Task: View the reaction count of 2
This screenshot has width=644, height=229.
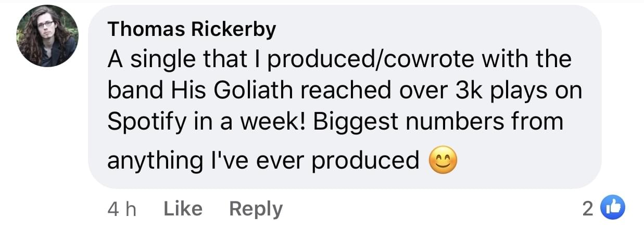Action: tap(587, 209)
